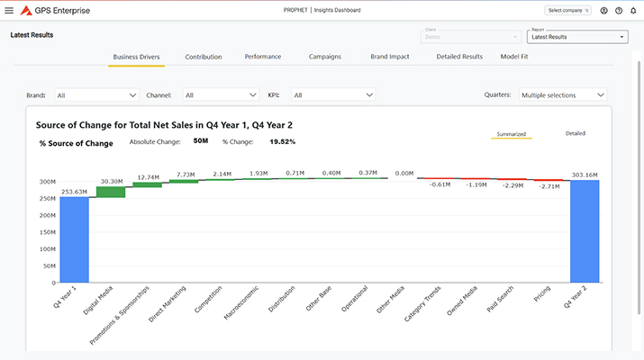Switch to Detailed chart view
Image resolution: width=644 pixels, height=360 pixels.
click(575, 133)
